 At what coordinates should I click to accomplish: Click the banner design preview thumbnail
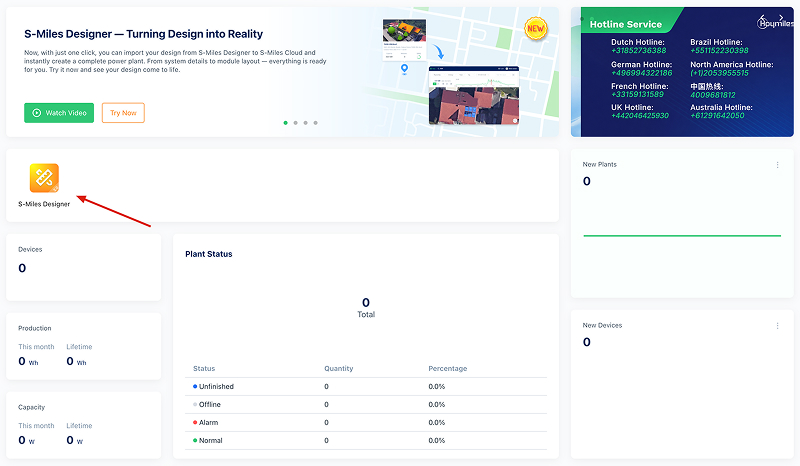point(405,40)
